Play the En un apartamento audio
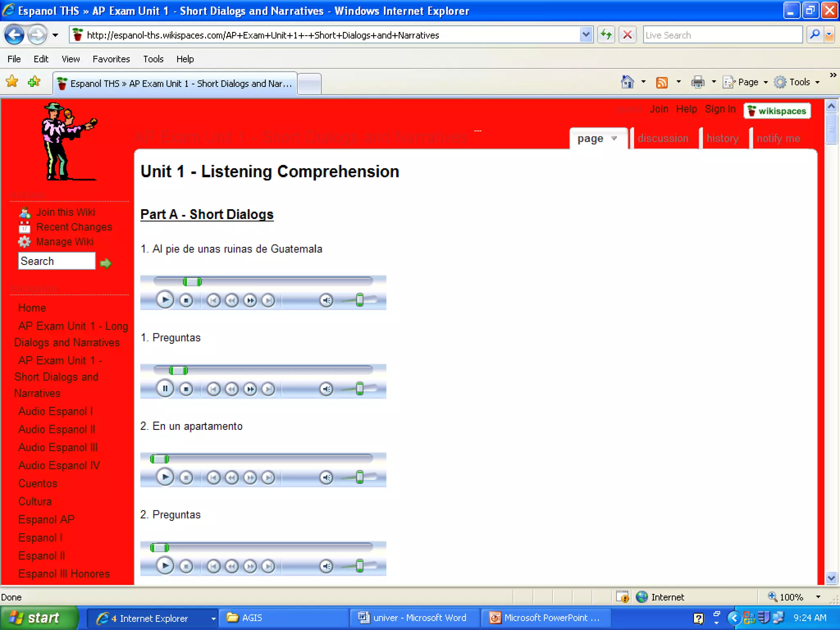 coord(165,477)
